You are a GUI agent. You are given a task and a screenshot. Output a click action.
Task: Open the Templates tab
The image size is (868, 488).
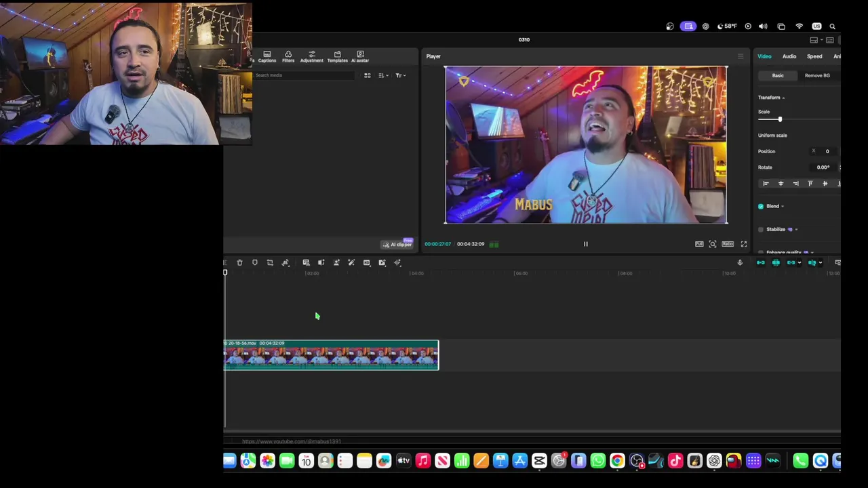pyautogui.click(x=337, y=56)
